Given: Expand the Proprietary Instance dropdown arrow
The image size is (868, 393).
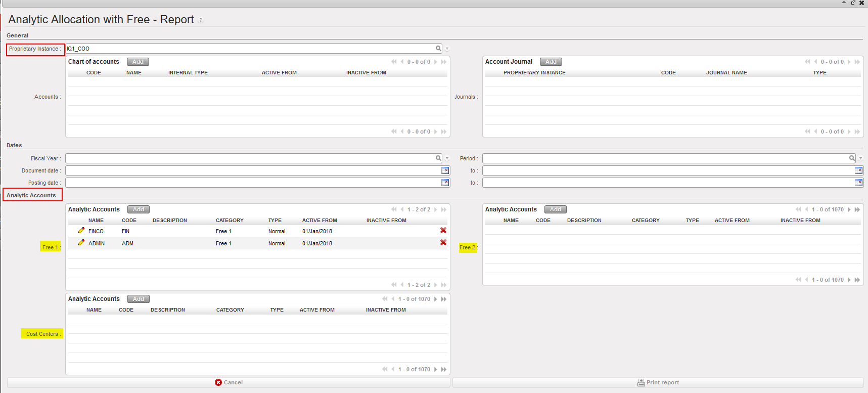Looking at the screenshot, I should (x=447, y=49).
